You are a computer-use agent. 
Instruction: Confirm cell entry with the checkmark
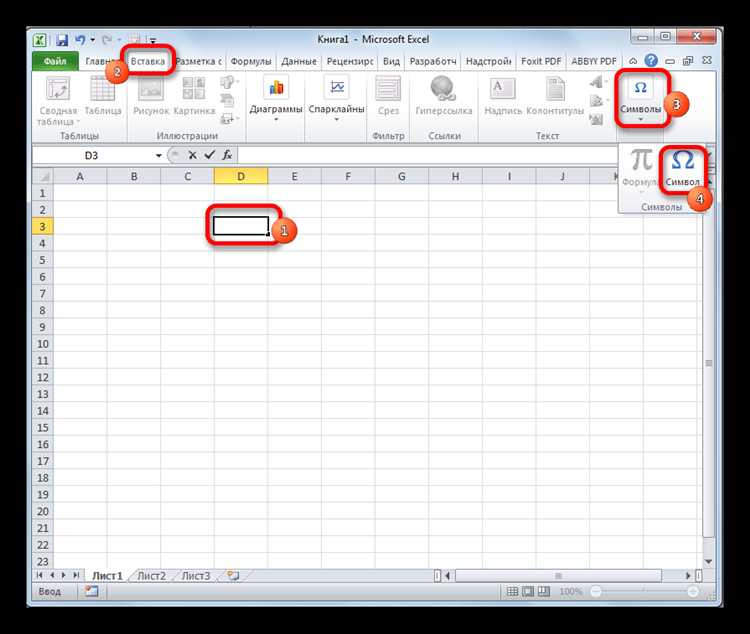[210, 155]
